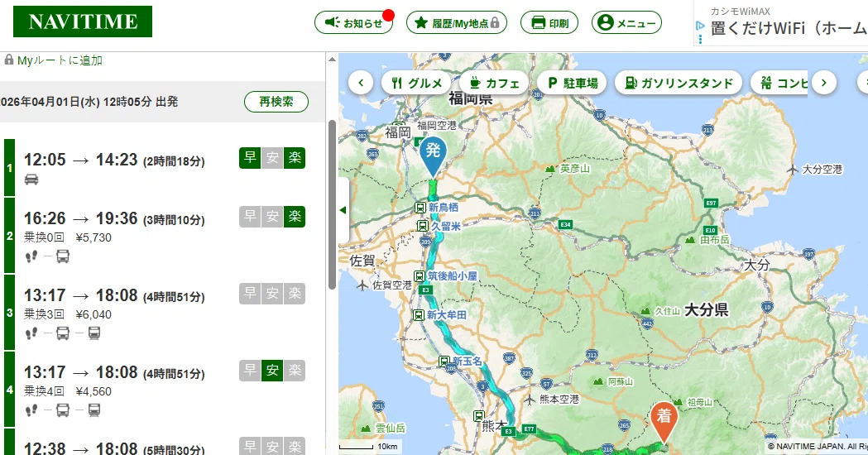Click the 福岡空港 label on map
868x455 pixels.
[437, 126]
